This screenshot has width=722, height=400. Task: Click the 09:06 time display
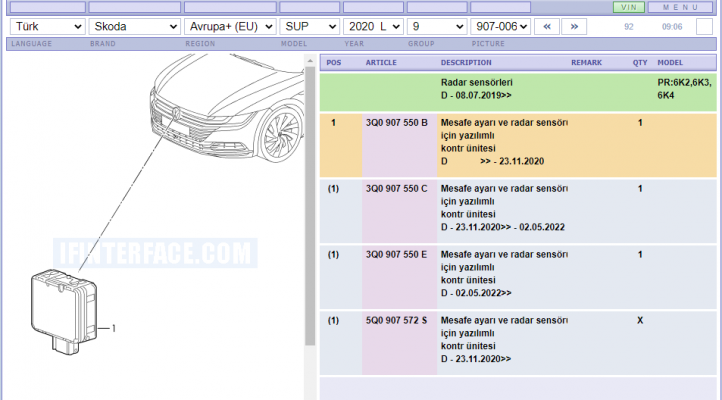(672, 27)
